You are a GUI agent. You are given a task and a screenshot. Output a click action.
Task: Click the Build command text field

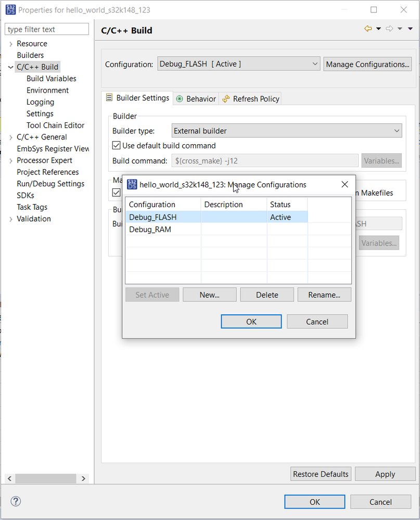point(265,161)
